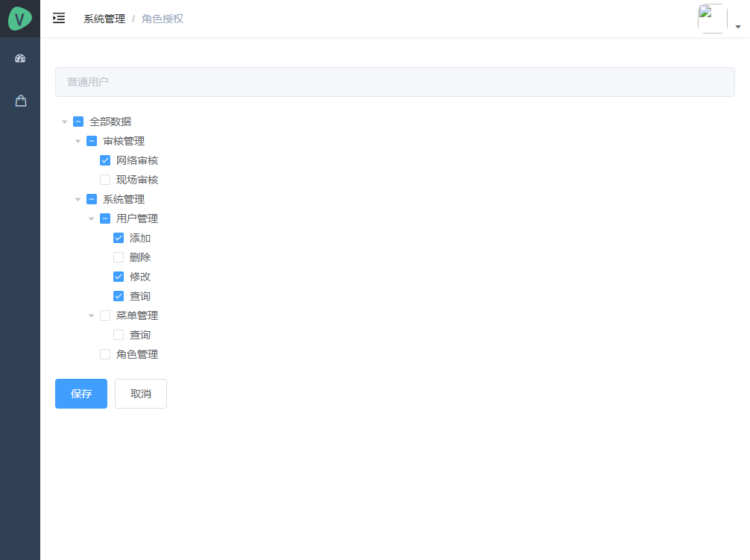This screenshot has height=560, width=750.
Task: Click the user avatar image
Action: point(712,19)
